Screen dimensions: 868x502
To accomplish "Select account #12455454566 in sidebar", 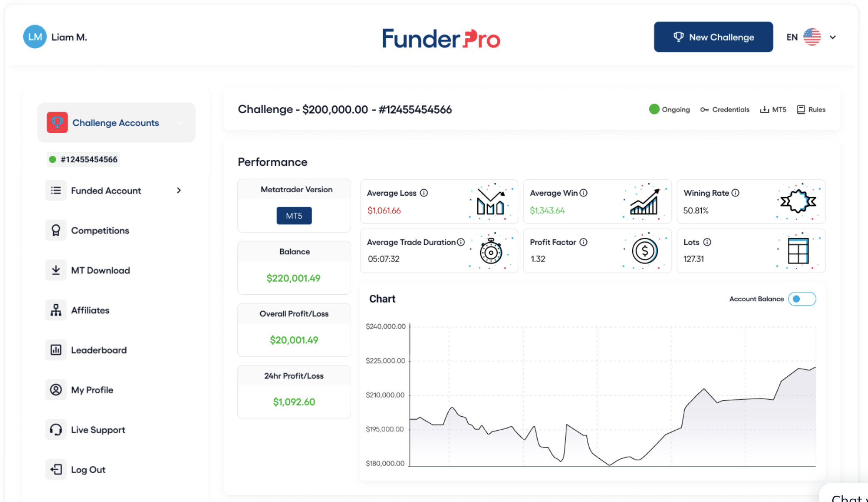I will click(x=83, y=159).
